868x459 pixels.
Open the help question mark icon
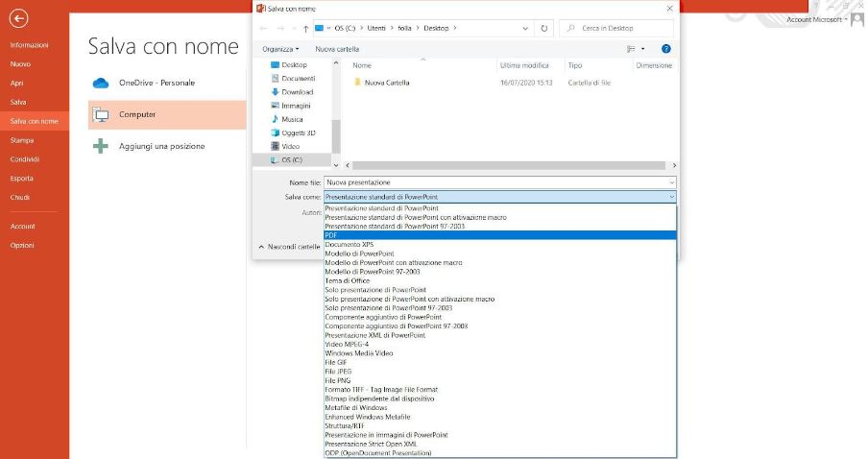point(665,48)
